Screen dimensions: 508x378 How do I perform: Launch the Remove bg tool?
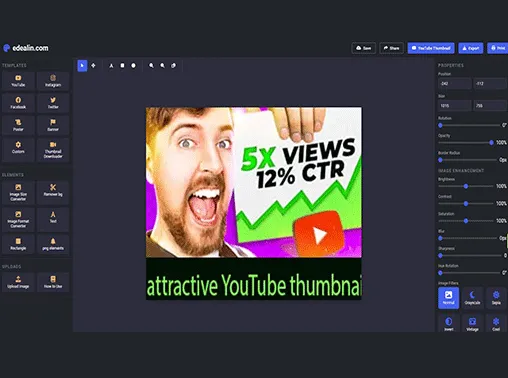53,192
